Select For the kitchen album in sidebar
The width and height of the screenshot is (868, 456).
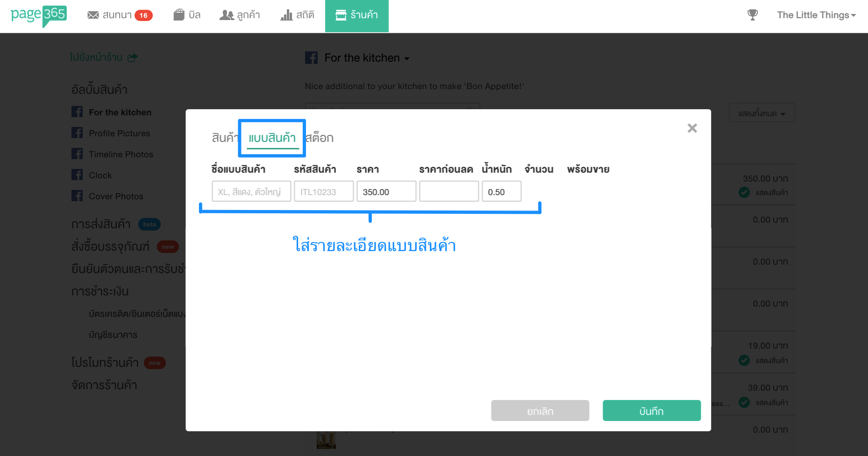point(120,112)
